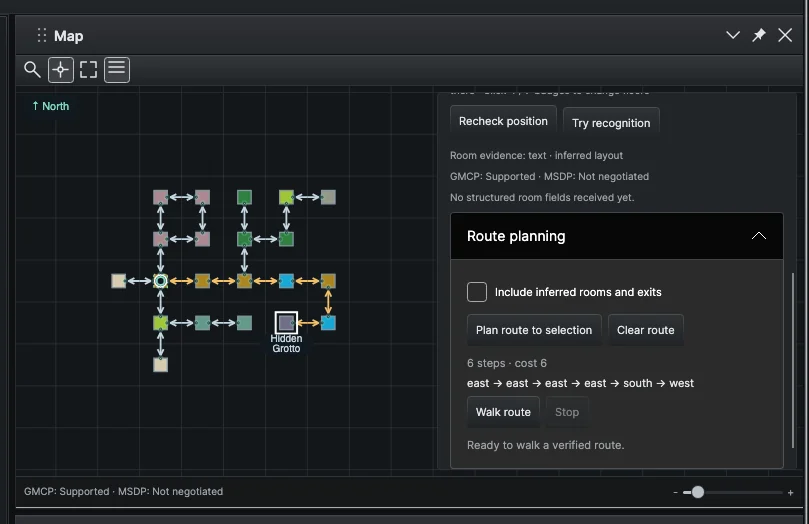The height and width of the screenshot is (524, 809).
Task: Open the map search magnifier tool
Action: tap(32, 70)
